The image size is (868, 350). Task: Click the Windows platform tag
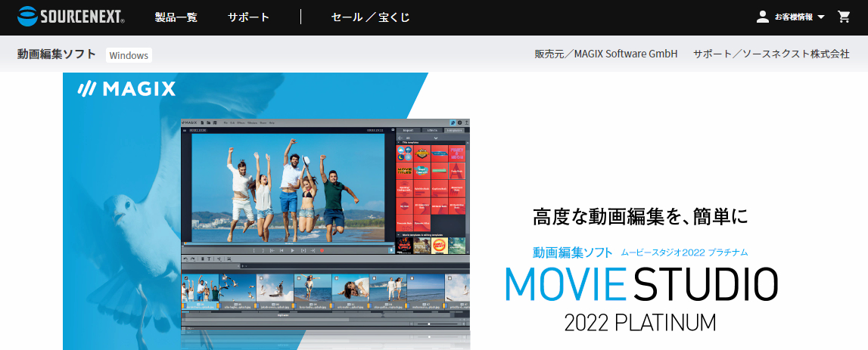(129, 55)
